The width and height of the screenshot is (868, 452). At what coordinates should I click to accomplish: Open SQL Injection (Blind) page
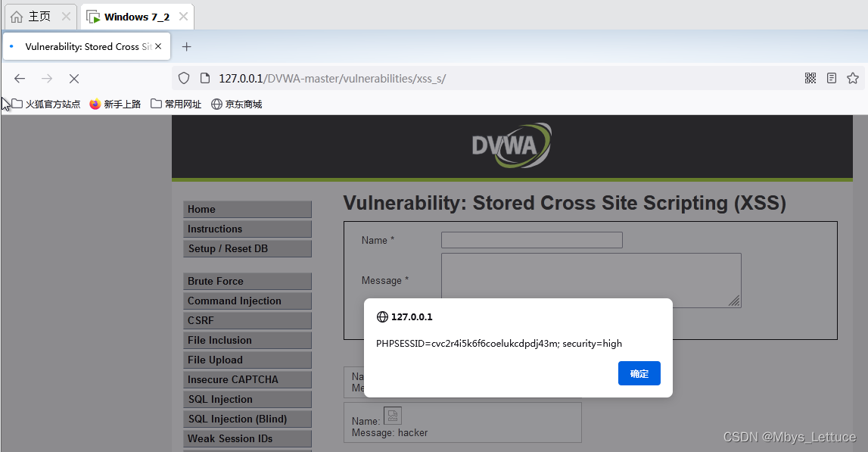247,419
